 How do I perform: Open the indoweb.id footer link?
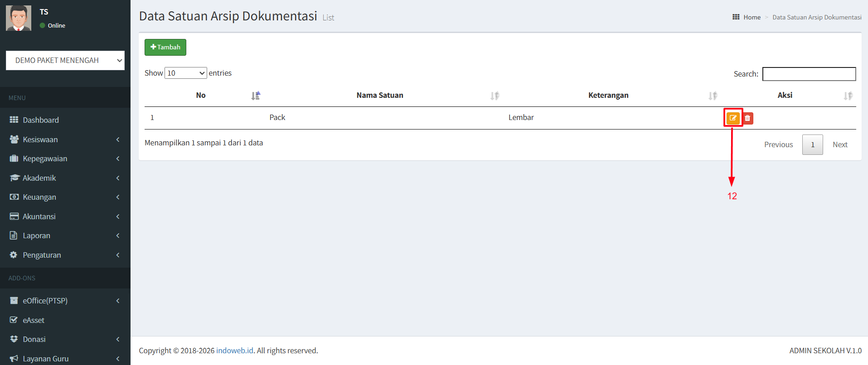point(234,351)
